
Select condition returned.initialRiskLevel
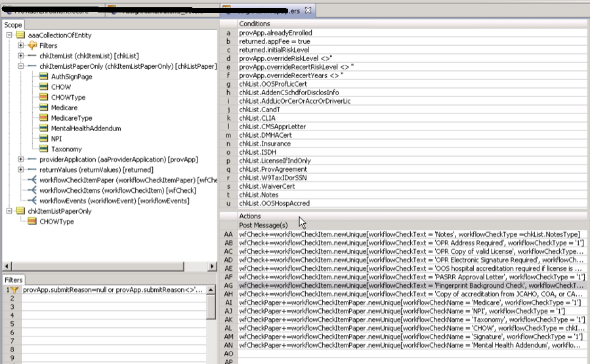(x=412, y=50)
